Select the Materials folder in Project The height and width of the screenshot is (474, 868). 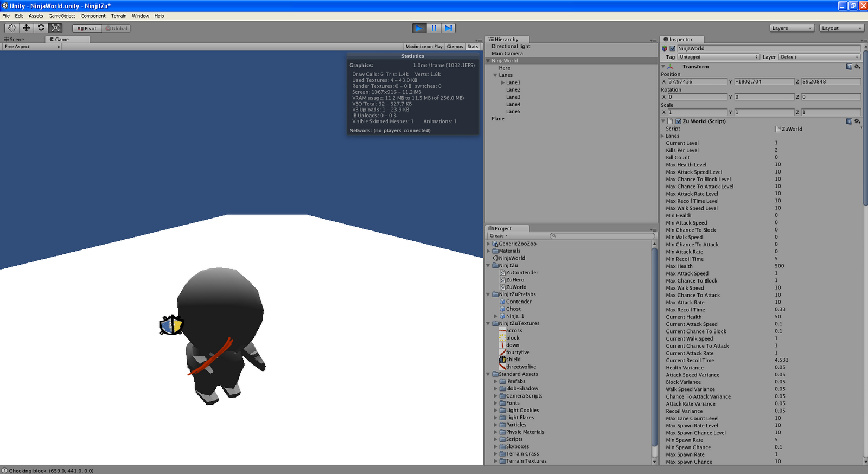coord(506,251)
